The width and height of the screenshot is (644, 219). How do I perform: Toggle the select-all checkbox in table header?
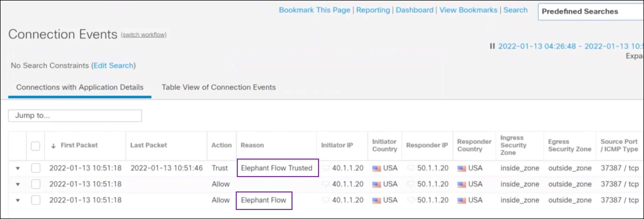pos(36,146)
